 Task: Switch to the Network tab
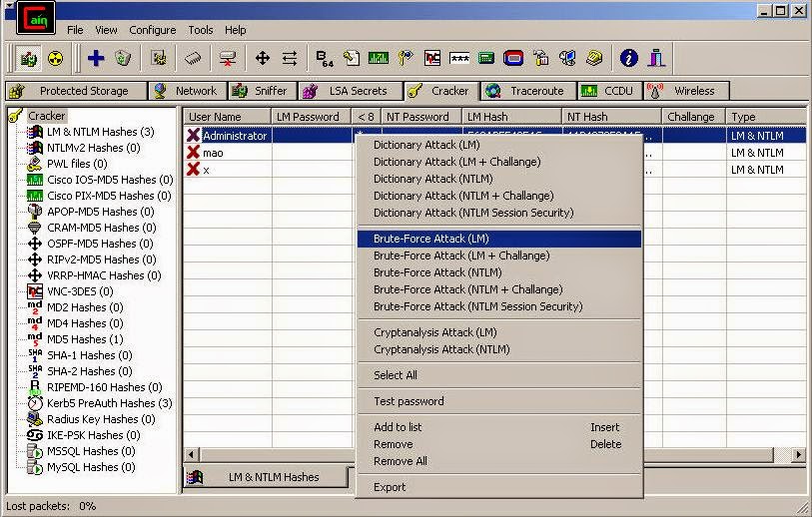click(188, 91)
